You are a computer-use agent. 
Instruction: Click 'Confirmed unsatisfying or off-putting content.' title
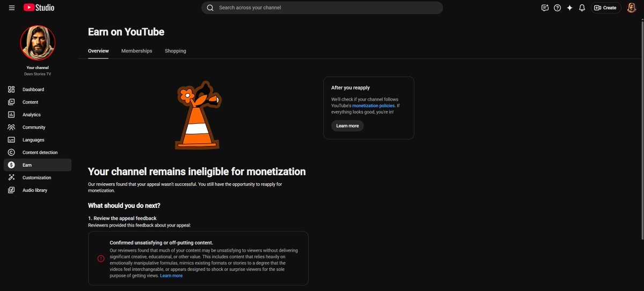(162, 242)
